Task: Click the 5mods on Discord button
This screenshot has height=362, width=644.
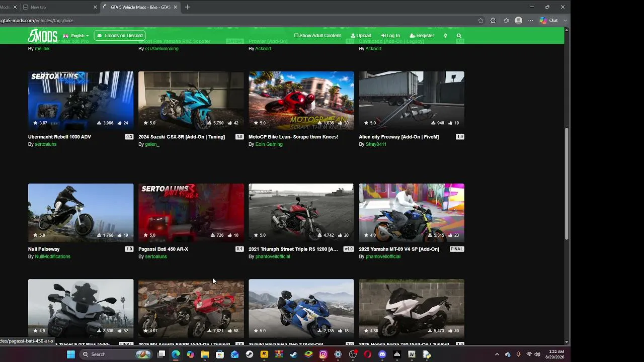Action: click(x=120, y=36)
